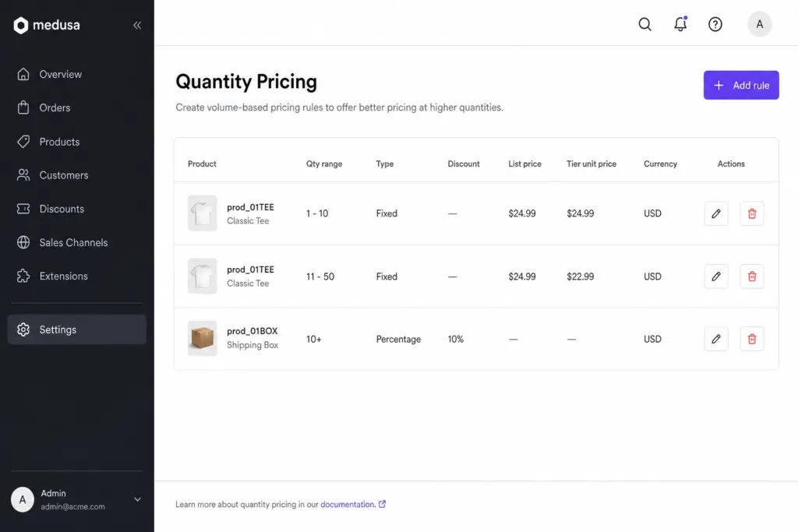Edit the Classic Tee 1 - 10 rule
Screen dimensions: 798x532
click(716, 213)
